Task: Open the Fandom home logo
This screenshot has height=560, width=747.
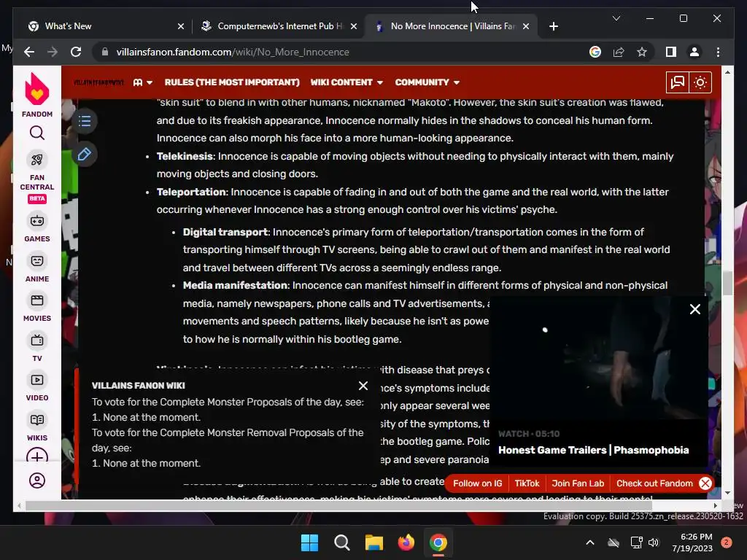Action: coord(36,95)
